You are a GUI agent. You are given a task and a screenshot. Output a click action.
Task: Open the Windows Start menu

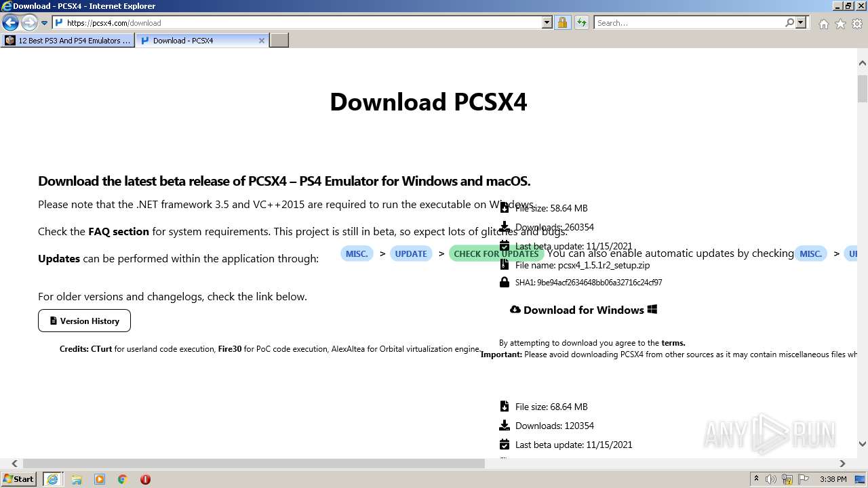click(x=19, y=479)
